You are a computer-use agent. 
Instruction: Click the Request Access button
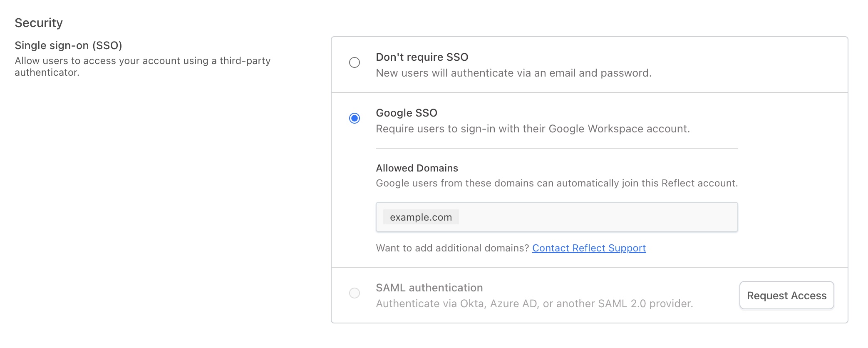[786, 296]
